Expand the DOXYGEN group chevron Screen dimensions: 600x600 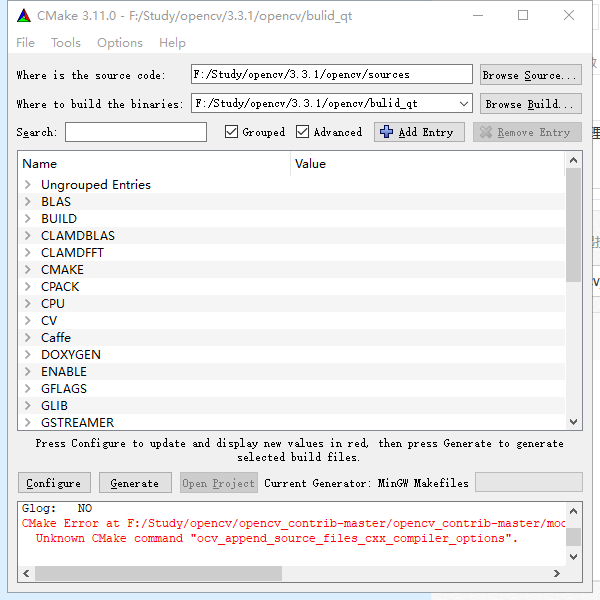point(28,355)
